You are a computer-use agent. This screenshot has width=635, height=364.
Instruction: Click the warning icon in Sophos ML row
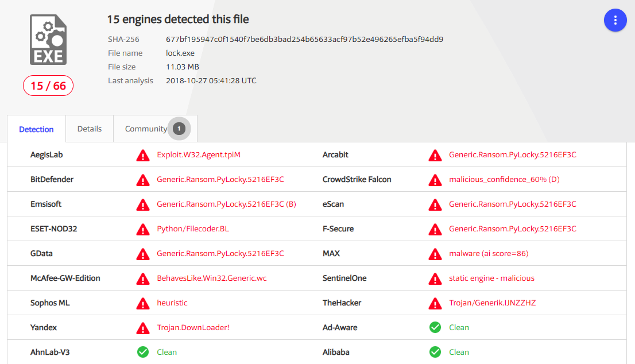(x=143, y=303)
